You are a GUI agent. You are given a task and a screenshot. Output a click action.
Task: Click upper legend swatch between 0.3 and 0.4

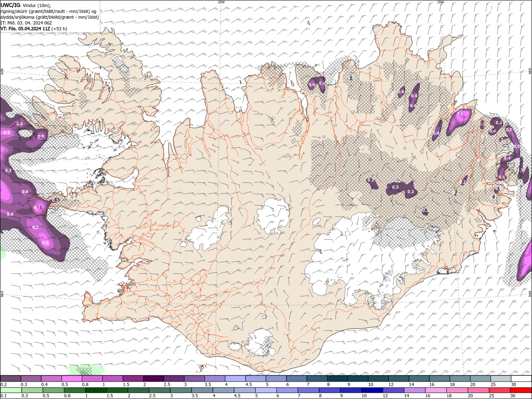(x=31, y=379)
